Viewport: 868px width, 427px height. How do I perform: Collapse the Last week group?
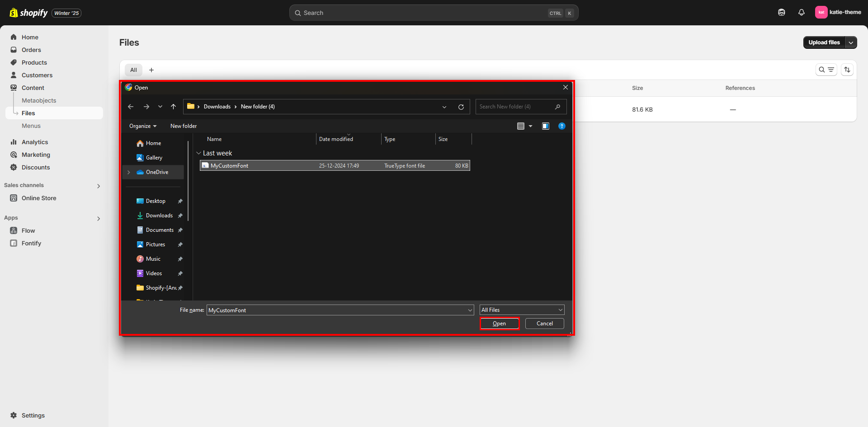click(x=198, y=153)
